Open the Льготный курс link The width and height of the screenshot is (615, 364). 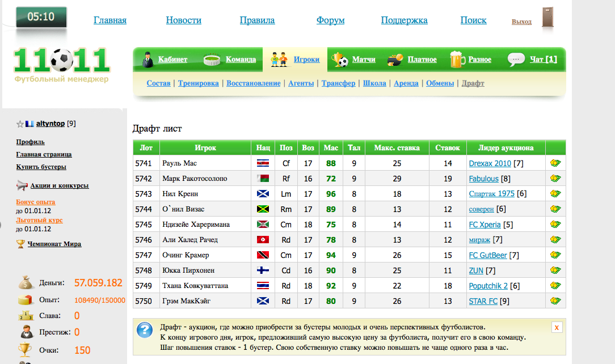click(39, 220)
